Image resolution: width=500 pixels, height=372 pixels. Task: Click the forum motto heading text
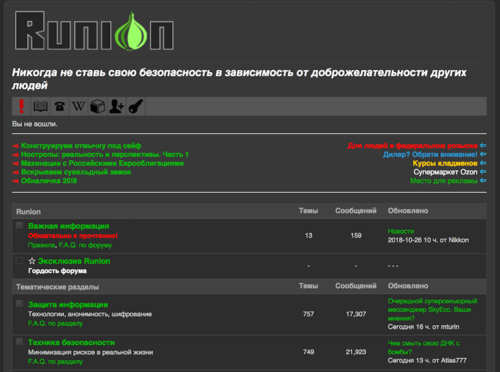[x=239, y=79]
